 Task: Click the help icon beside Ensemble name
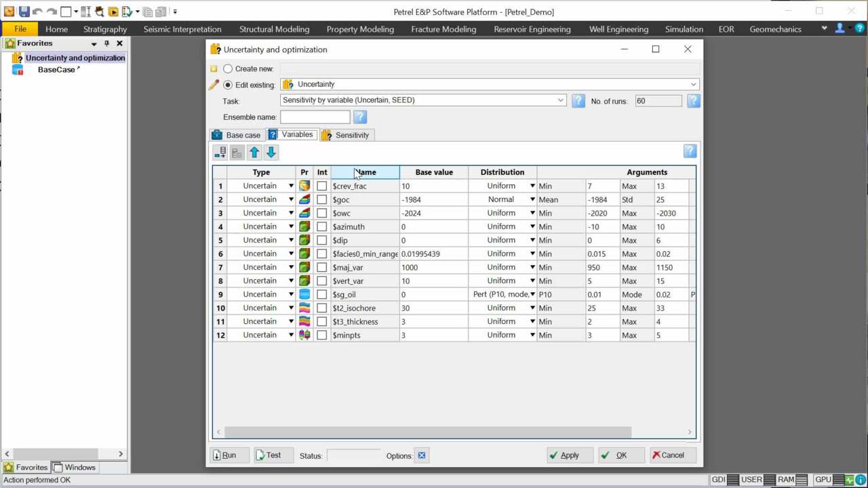[x=359, y=117]
